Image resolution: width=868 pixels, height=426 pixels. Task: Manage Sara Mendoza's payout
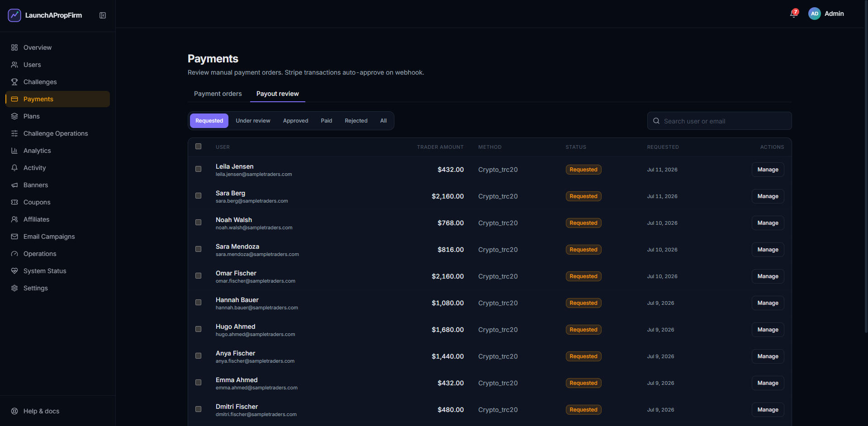(x=768, y=250)
